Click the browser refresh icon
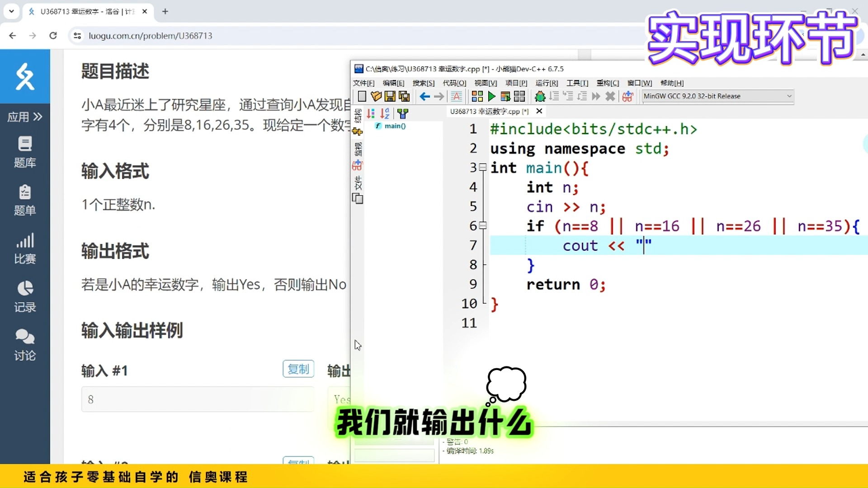This screenshot has width=868, height=488. 54,36
